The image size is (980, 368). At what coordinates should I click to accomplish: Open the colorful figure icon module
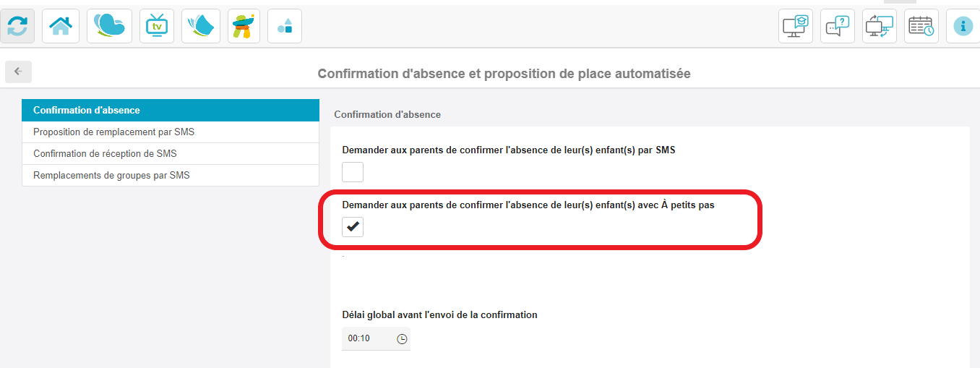click(244, 26)
